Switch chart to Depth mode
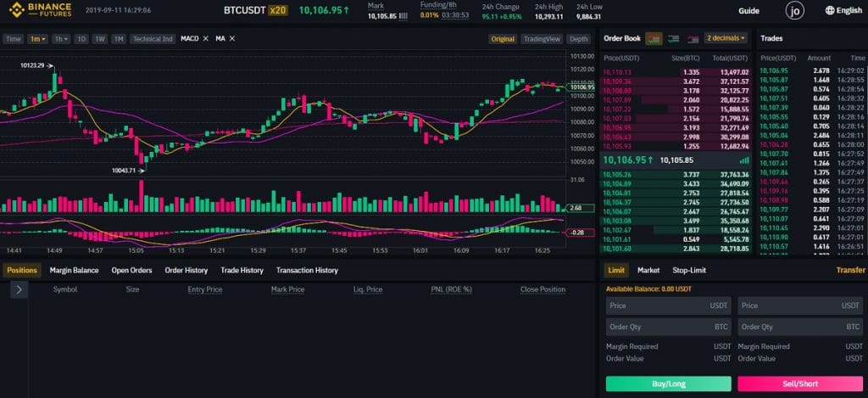Viewport: 868px width, 398px height. pyautogui.click(x=578, y=39)
